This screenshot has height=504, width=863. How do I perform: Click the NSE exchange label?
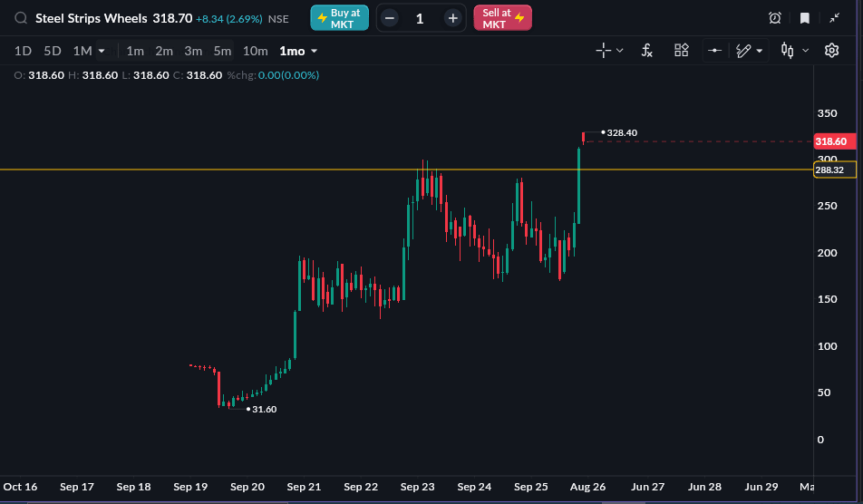(x=278, y=19)
